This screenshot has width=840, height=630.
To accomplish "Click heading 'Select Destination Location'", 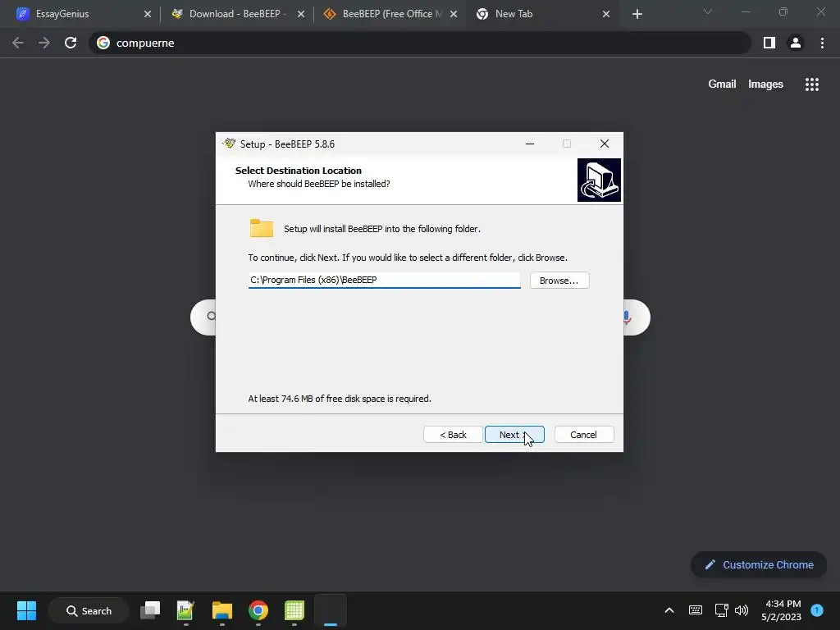I will [x=299, y=171].
